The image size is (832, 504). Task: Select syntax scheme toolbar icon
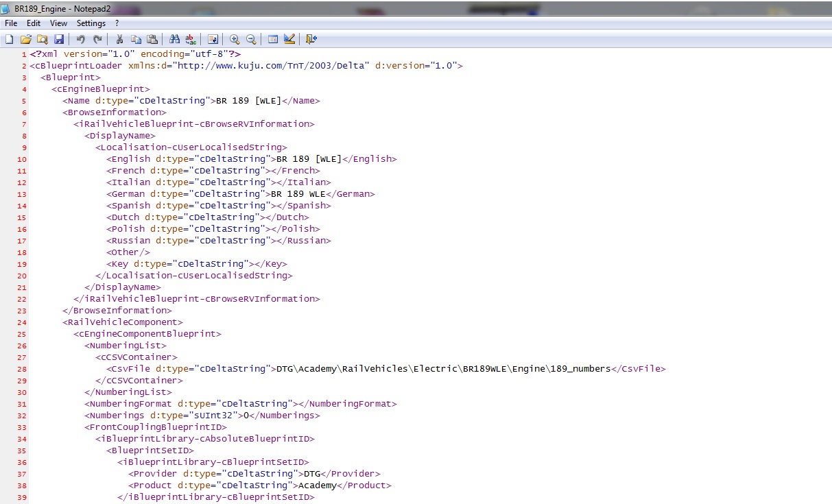coord(273,39)
